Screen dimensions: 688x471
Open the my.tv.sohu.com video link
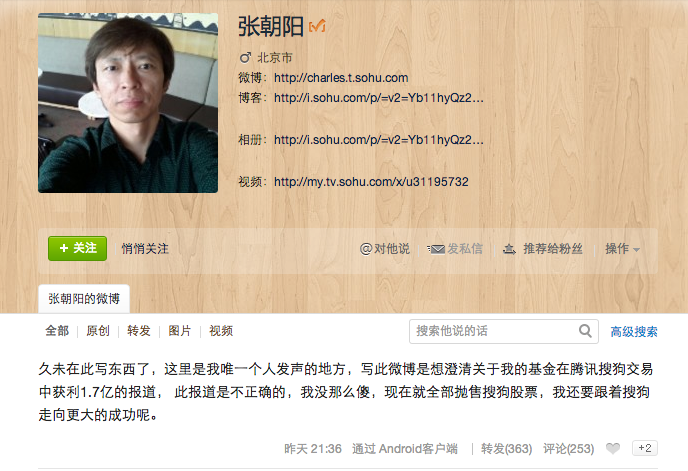pyautogui.click(x=371, y=182)
